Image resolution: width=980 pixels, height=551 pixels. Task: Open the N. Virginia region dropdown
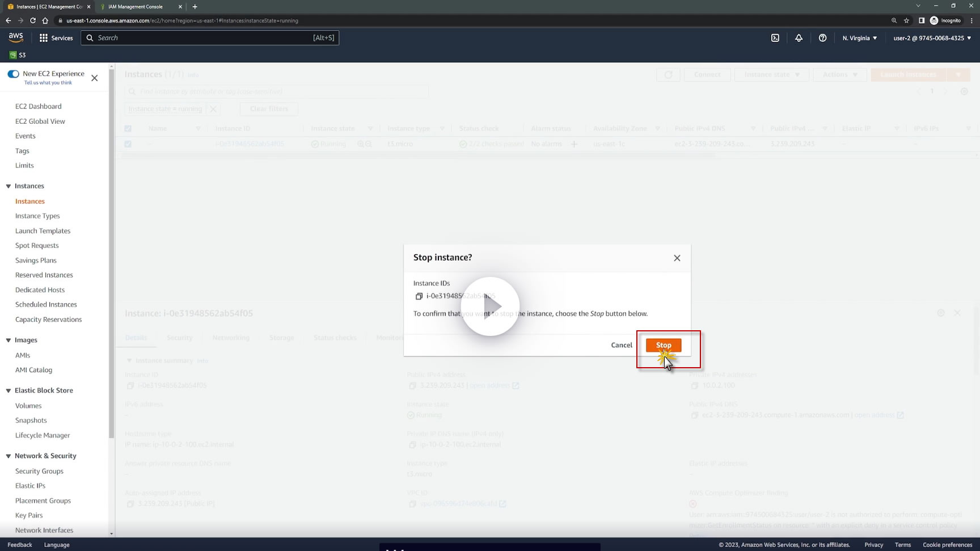click(x=860, y=38)
